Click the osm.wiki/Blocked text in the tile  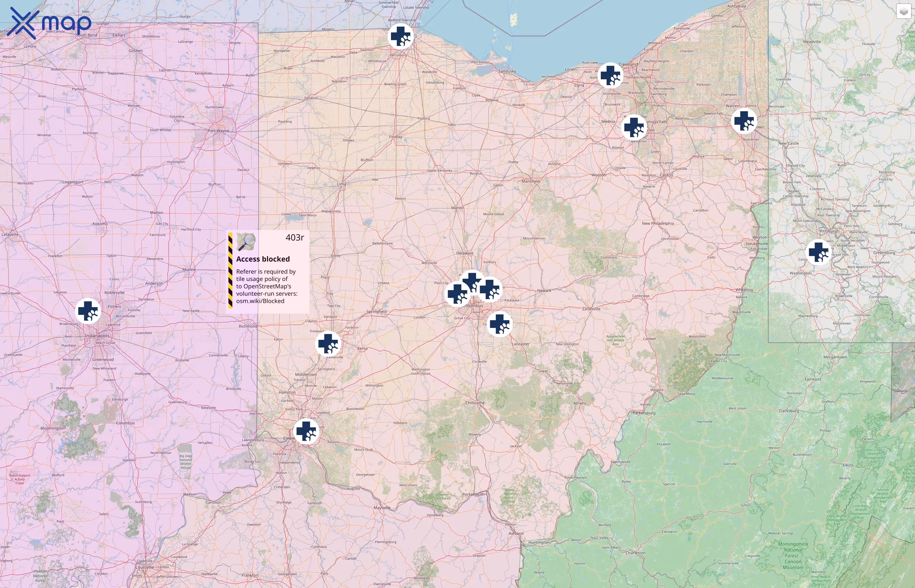pyautogui.click(x=260, y=301)
